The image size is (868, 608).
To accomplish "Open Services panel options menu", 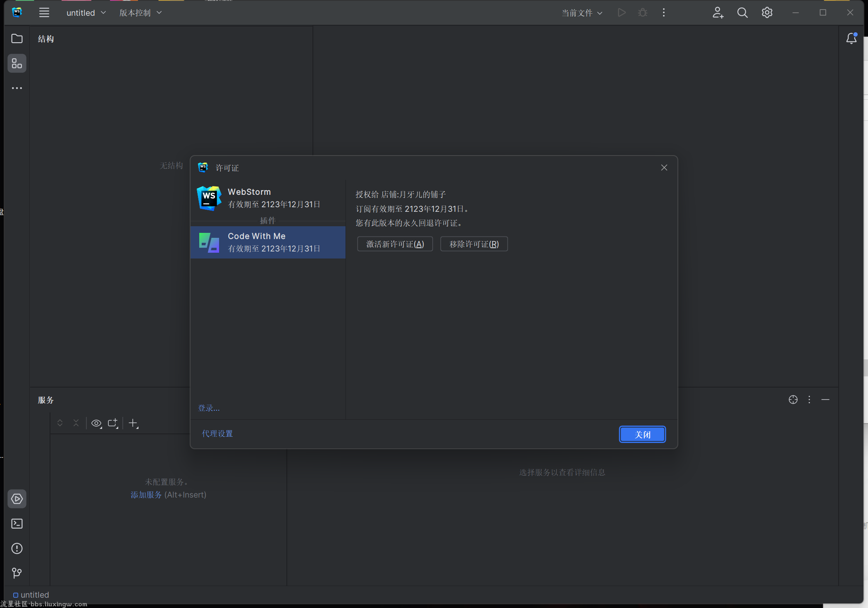I will click(809, 400).
